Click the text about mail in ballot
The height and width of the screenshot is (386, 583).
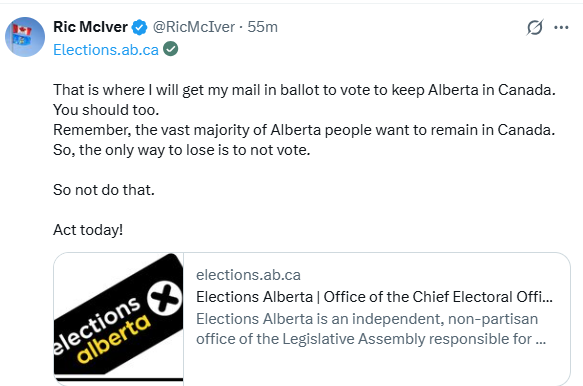pyautogui.click(x=304, y=90)
